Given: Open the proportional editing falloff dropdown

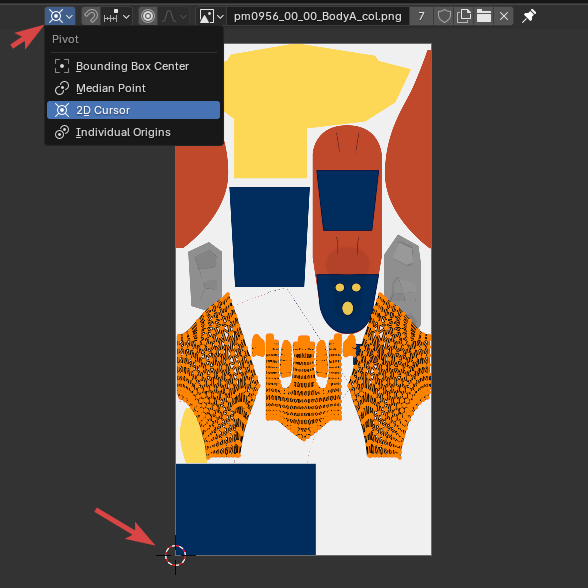Looking at the screenshot, I should (173, 16).
